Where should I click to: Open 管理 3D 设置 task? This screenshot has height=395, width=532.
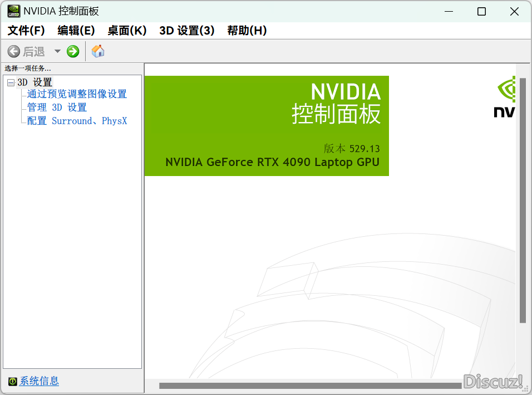click(57, 108)
